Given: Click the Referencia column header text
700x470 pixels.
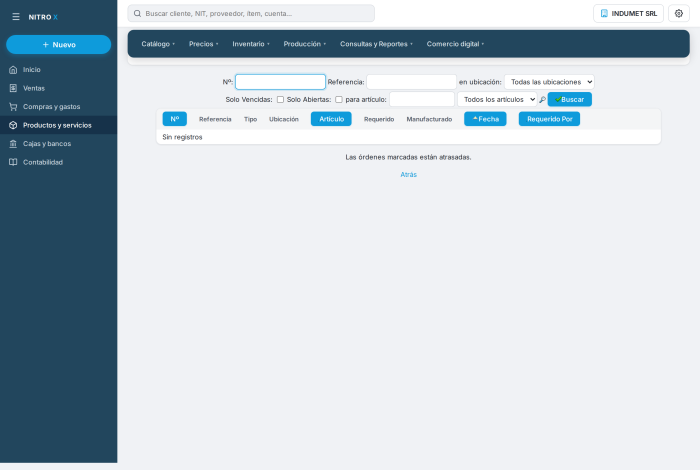Looking at the screenshot, I should coord(215,119).
